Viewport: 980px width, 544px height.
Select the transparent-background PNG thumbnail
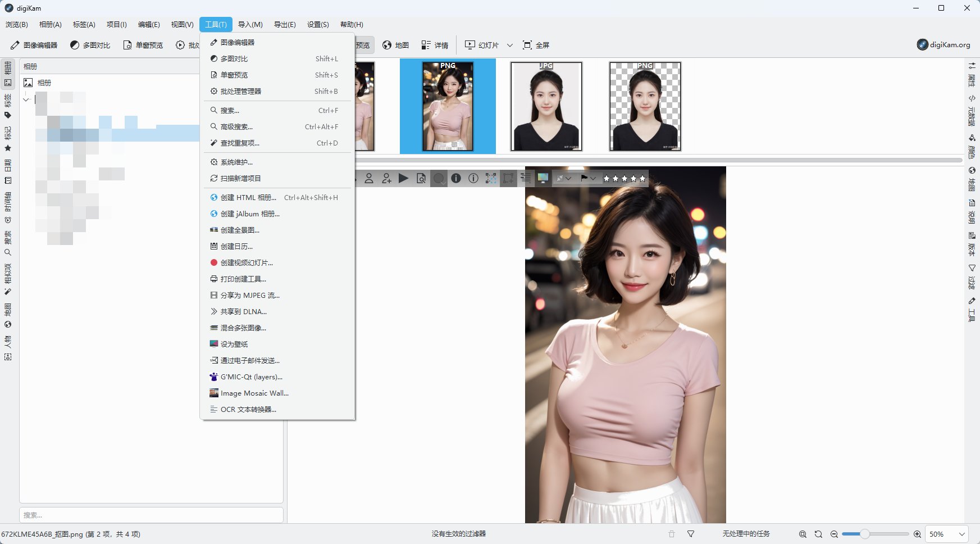645,106
